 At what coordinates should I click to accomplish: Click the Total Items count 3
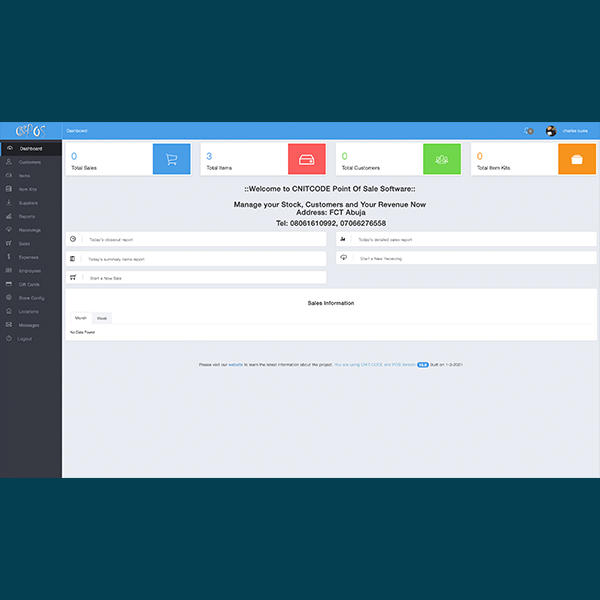(209, 156)
